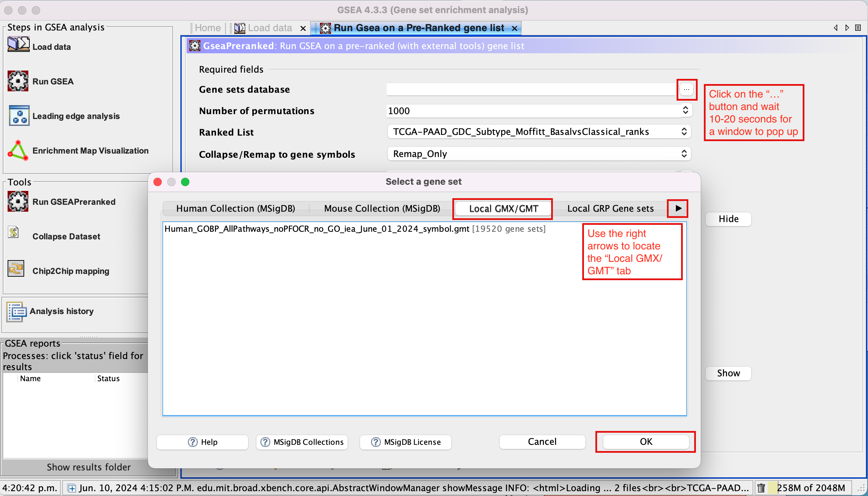Click Chip2Chip mapping tool icon
The height and width of the screenshot is (496, 868).
tap(16, 268)
